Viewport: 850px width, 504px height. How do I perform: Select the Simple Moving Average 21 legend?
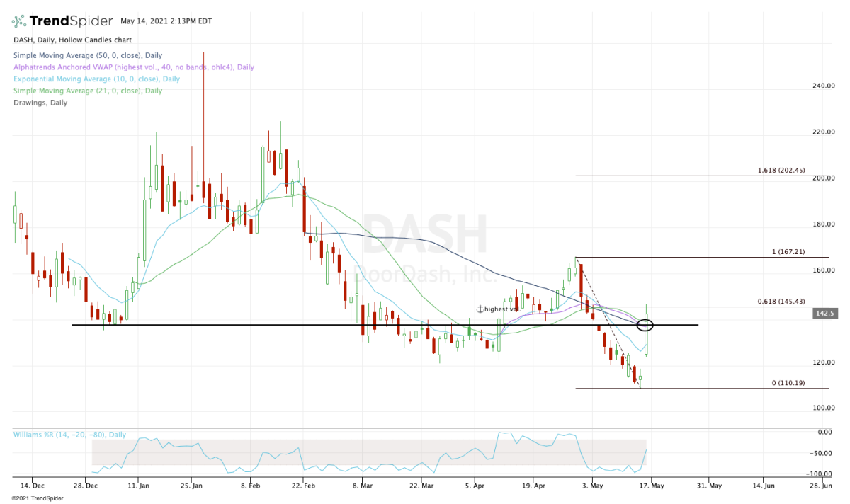[87, 91]
